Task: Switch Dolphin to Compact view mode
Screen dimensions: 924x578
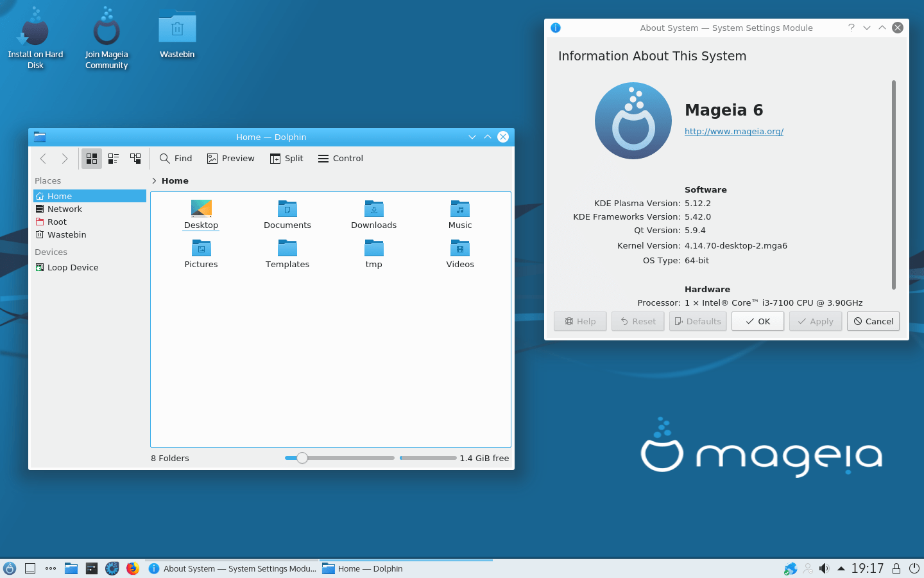Action: point(114,159)
